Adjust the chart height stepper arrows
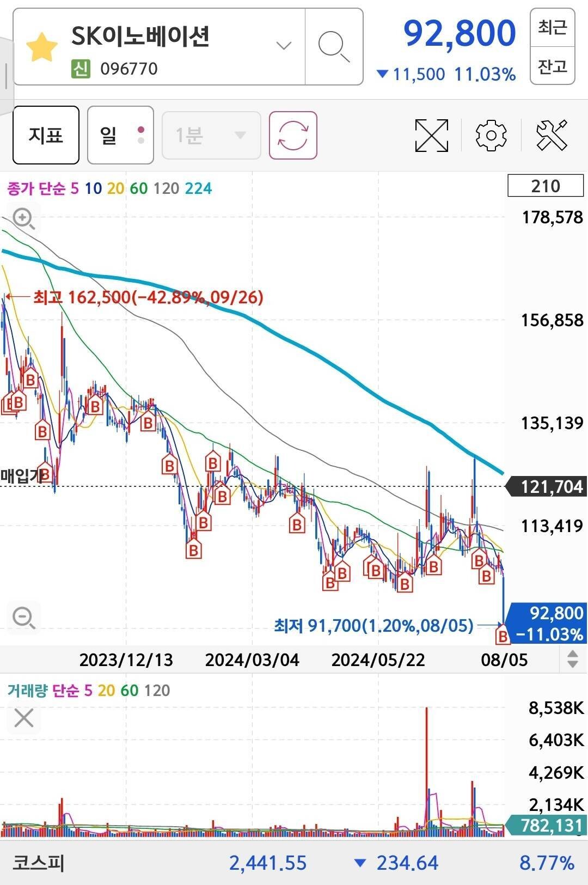The height and width of the screenshot is (885, 588). [572, 659]
